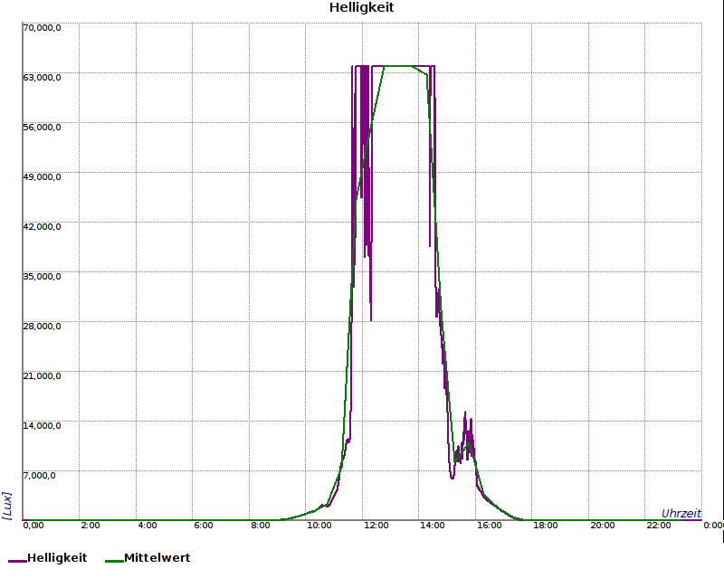Select the 35,000,0 value on the y-axis
The width and height of the screenshot is (724, 588).
tap(42, 277)
